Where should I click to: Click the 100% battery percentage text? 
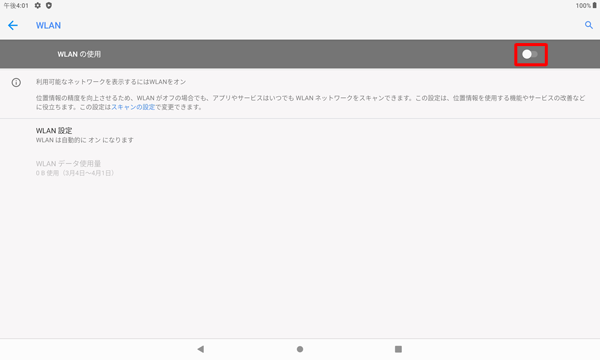click(x=584, y=6)
